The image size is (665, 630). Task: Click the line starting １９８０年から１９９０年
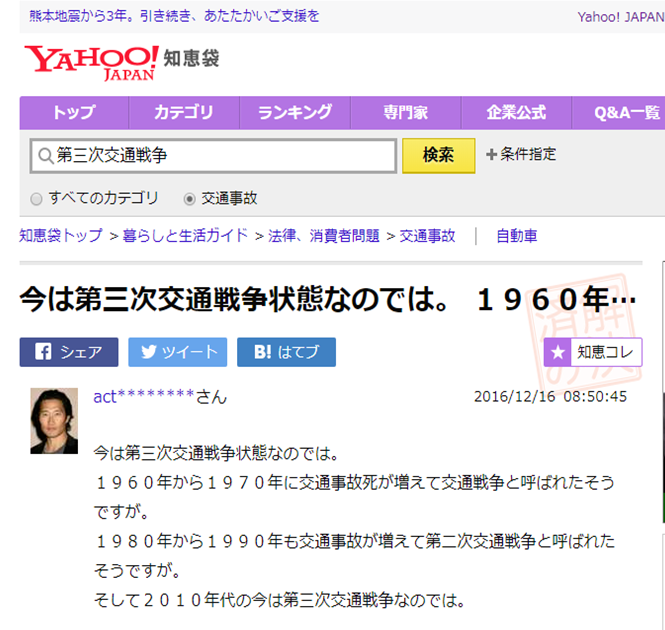pyautogui.click(x=355, y=542)
